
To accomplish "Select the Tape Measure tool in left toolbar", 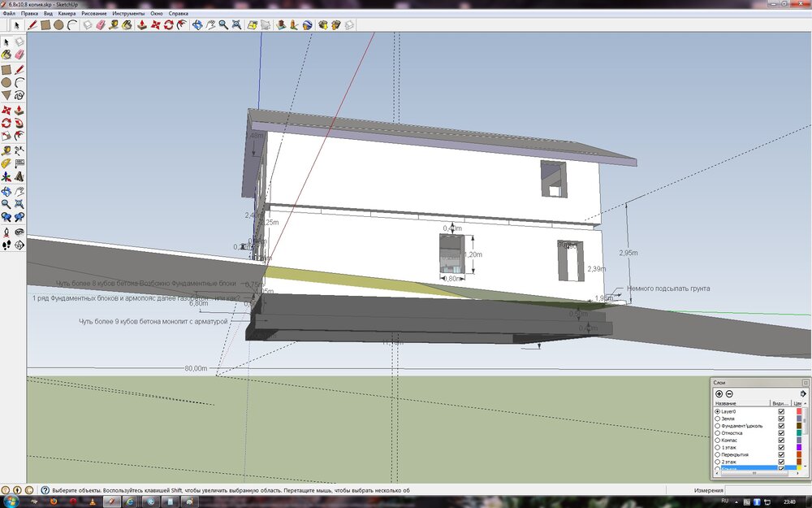I will [6, 150].
